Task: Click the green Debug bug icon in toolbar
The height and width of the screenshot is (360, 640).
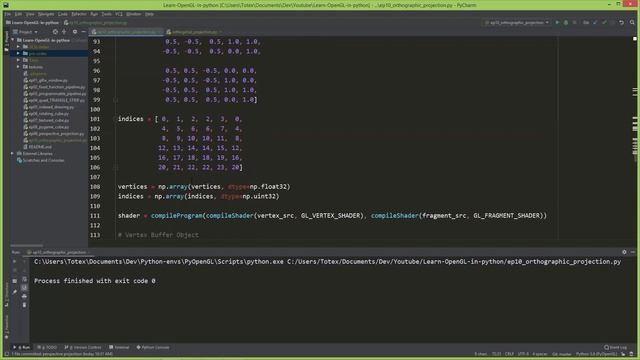Action: [566, 22]
